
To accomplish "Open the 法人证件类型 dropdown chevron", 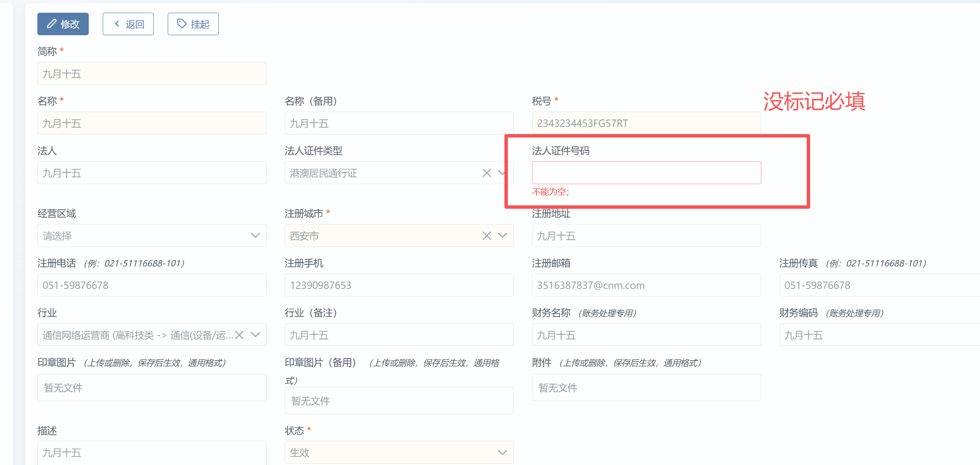I will tap(501, 173).
